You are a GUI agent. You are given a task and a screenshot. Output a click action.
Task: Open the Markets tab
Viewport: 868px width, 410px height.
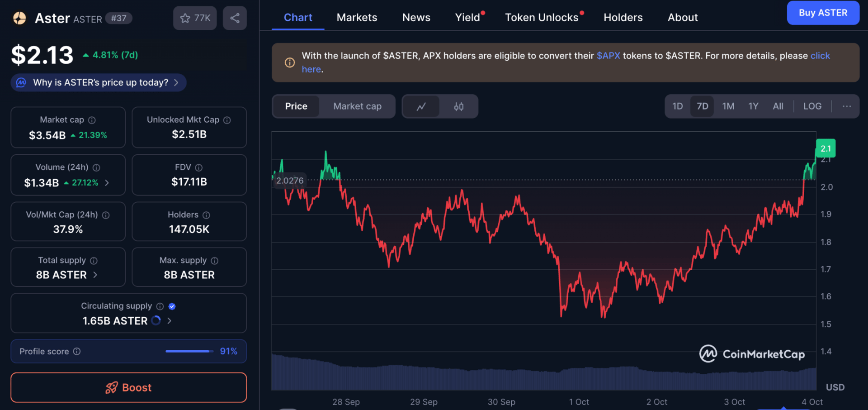click(357, 18)
